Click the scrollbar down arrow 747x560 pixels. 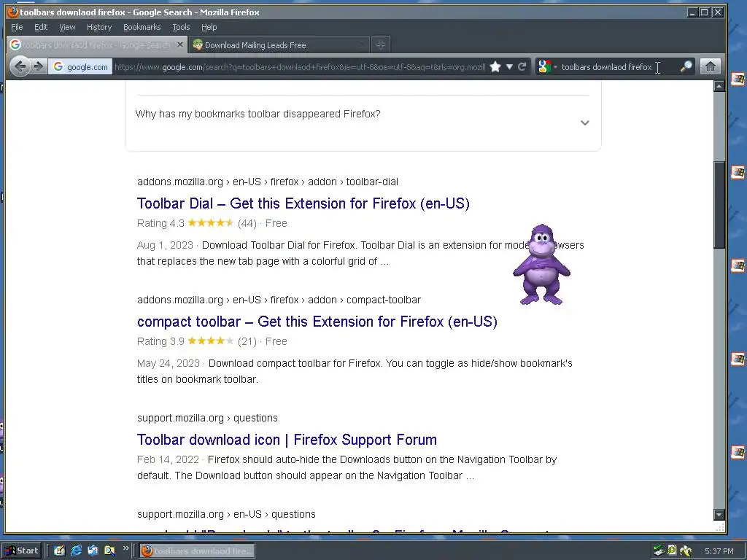click(719, 514)
